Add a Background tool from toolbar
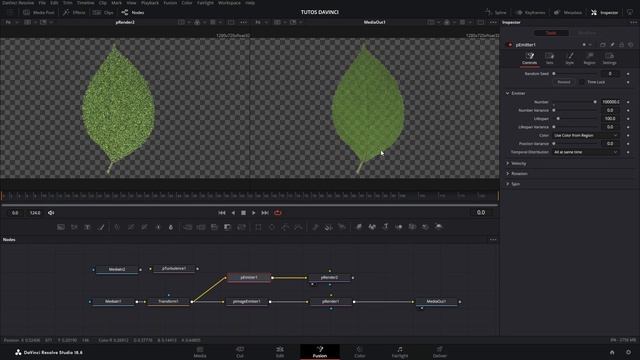 tap(61, 227)
